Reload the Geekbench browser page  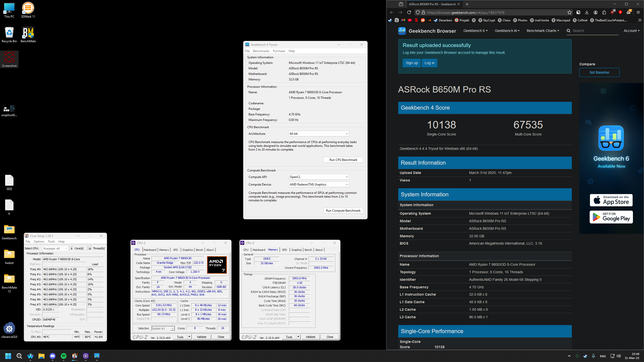tap(409, 12)
